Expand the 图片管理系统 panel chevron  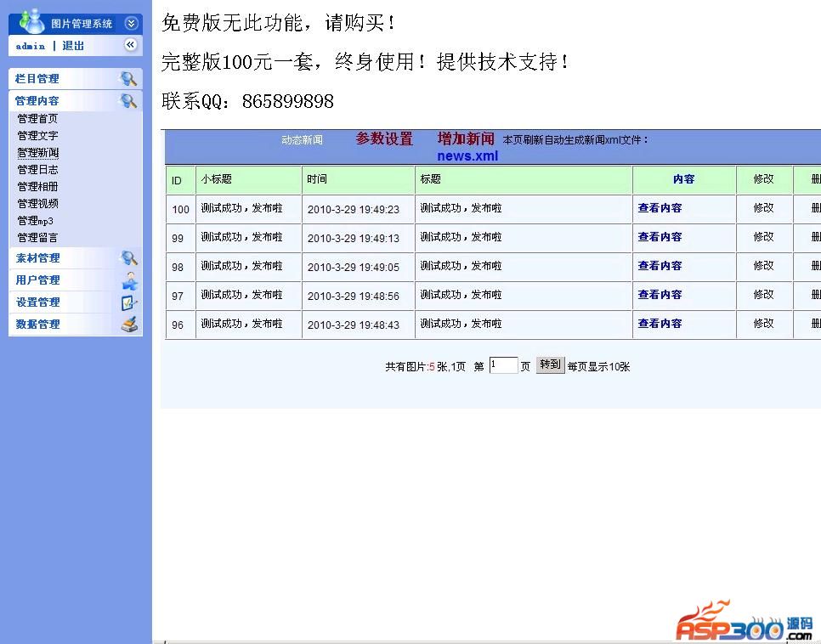tap(131, 24)
